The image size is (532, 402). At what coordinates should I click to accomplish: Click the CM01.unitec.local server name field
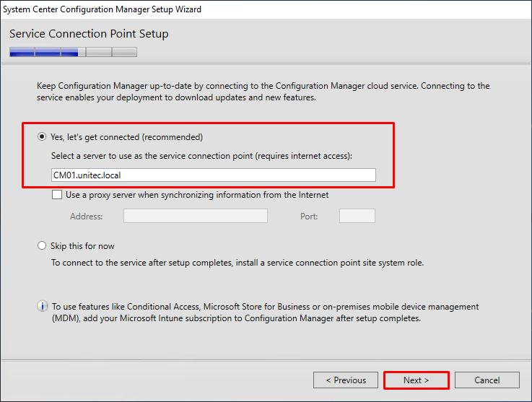214,175
